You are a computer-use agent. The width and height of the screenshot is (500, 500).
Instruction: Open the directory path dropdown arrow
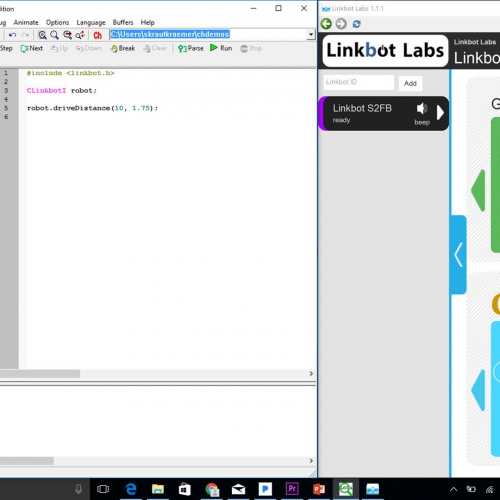click(311, 34)
